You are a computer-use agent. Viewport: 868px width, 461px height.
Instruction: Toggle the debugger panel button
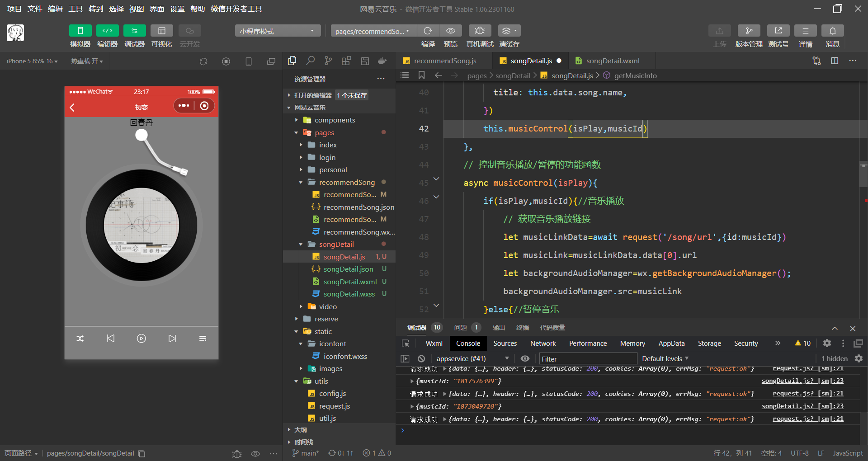pyautogui.click(x=134, y=31)
